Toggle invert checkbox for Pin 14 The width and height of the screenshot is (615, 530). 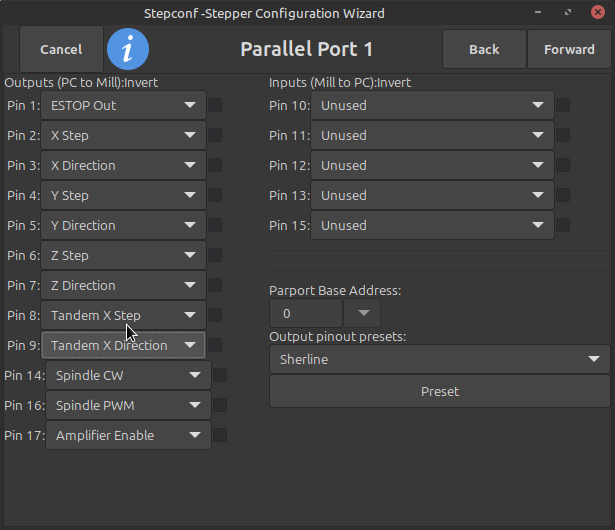coord(220,375)
